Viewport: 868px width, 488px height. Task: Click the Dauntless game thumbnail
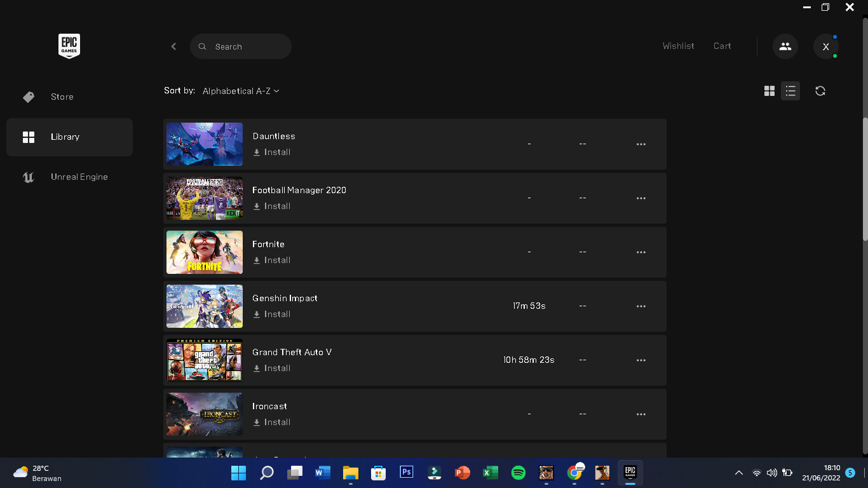click(x=205, y=144)
